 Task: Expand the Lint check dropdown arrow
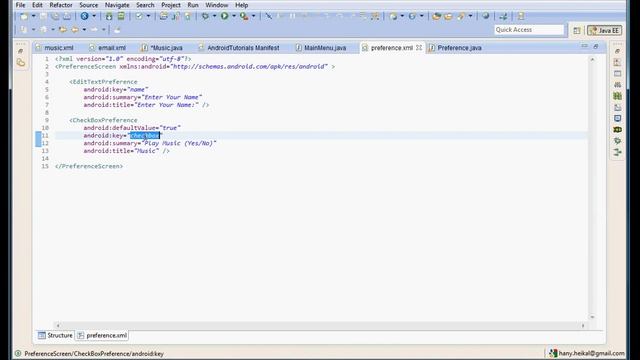click(148, 16)
